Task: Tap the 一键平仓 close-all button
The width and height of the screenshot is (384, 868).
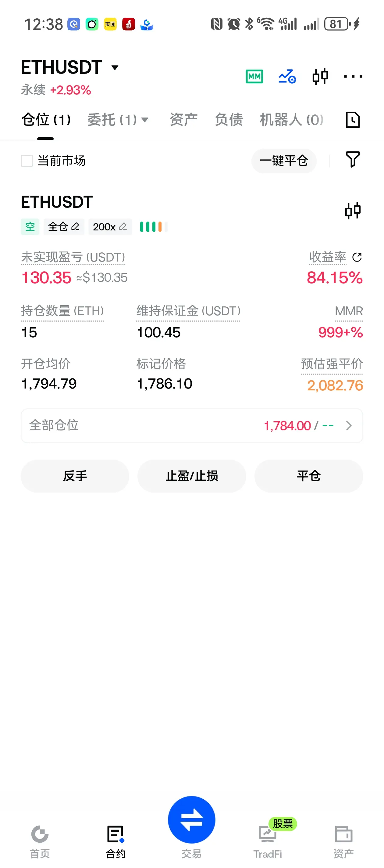Action: (284, 161)
